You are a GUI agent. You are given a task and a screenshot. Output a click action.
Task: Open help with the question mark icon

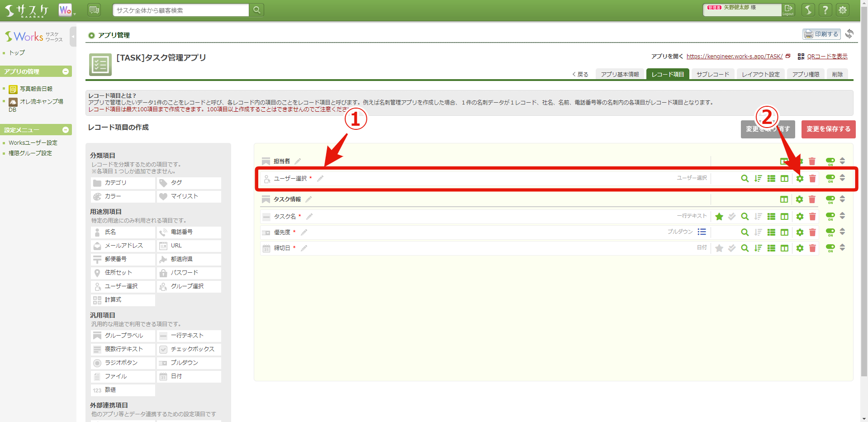(x=825, y=9)
